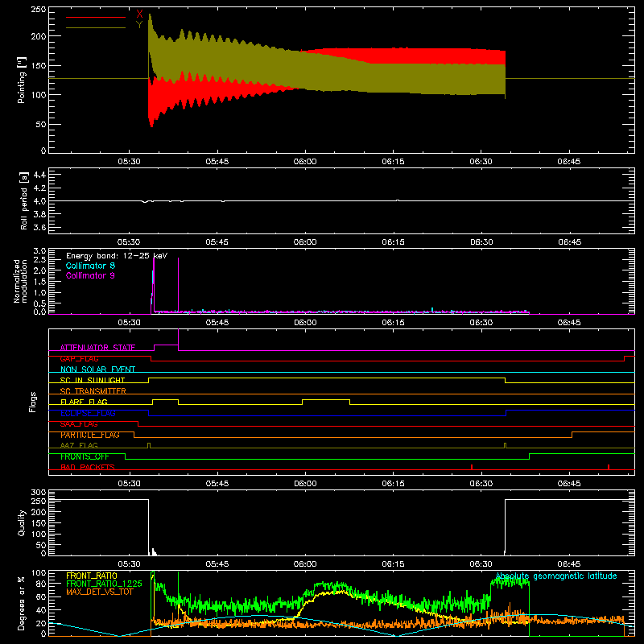Select the ATTENUATOR_STATE flag label
This screenshot has height=644, width=644.
[x=97, y=348]
